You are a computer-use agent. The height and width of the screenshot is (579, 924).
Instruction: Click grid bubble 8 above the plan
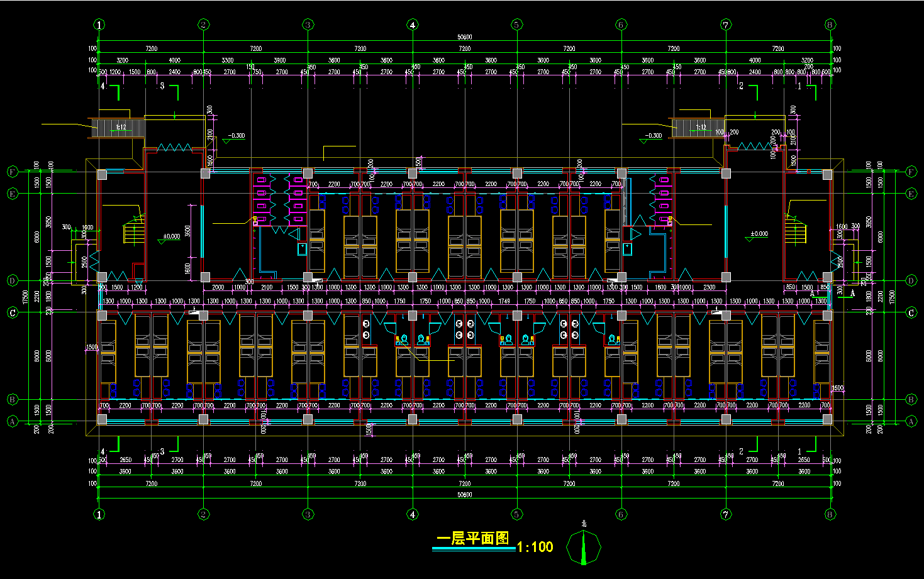pyautogui.click(x=830, y=25)
